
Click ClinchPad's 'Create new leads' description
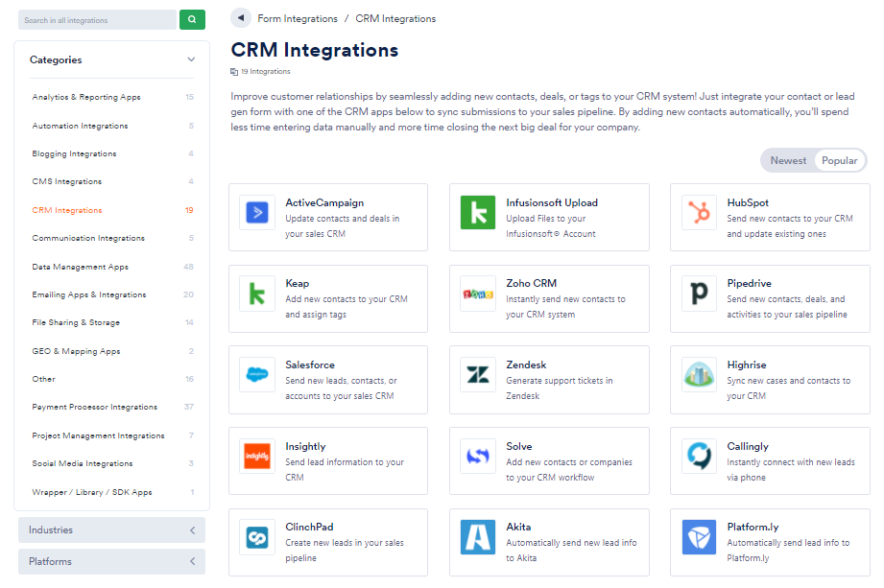coord(345,551)
